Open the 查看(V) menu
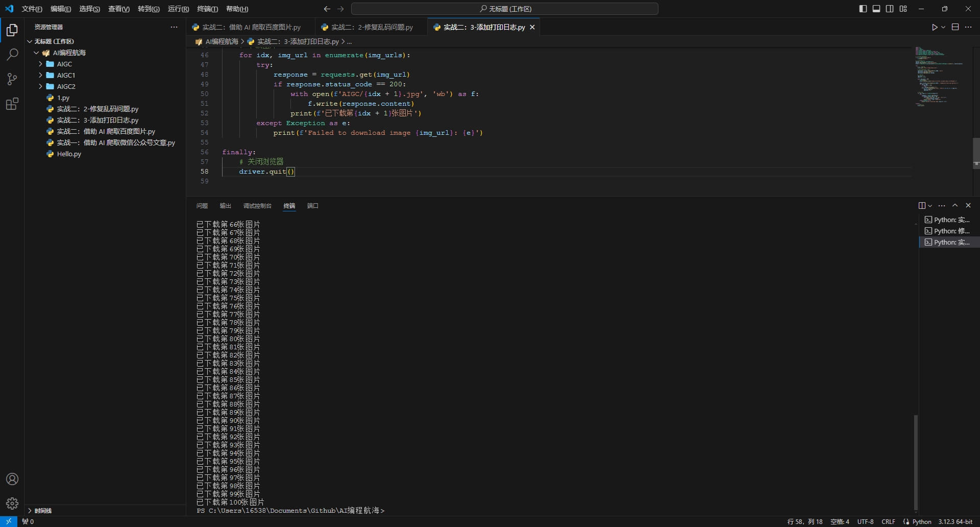 119,9
